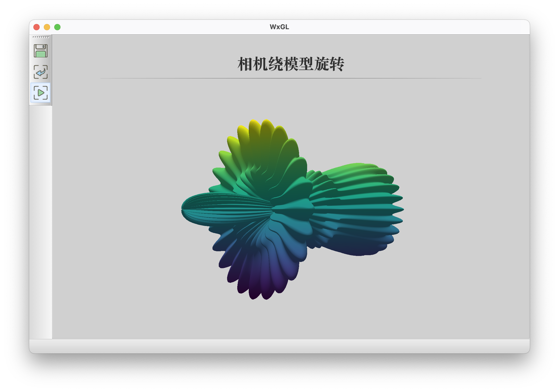This screenshot has height=392, width=559.
Task: Click the horizontal line under the heading
Action: 291,78
